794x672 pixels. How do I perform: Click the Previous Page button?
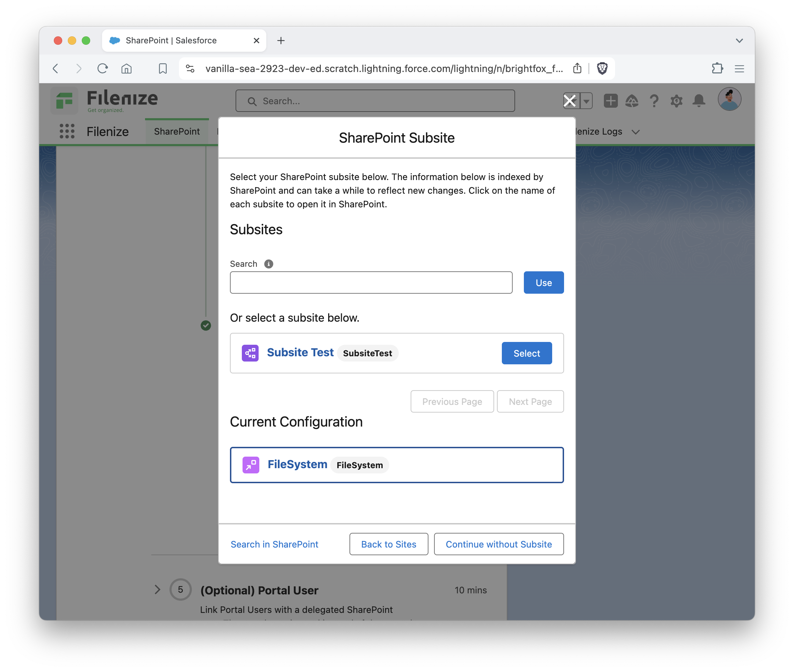pos(452,401)
